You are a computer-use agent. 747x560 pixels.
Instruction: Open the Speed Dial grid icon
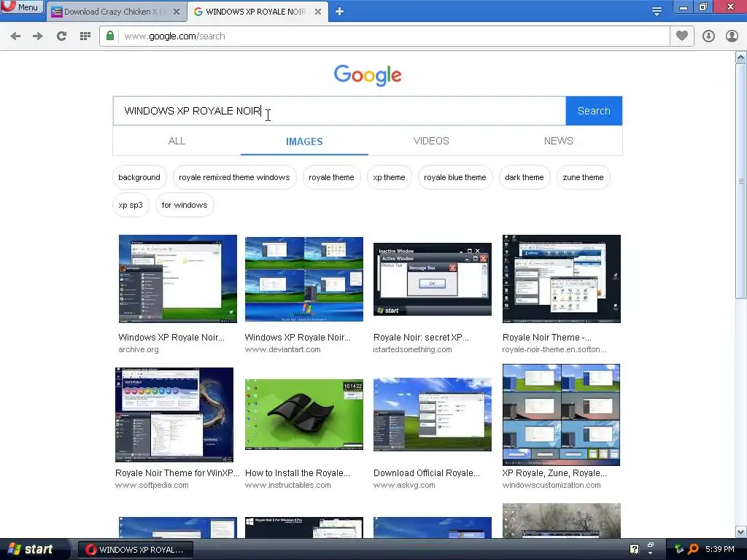coord(85,36)
